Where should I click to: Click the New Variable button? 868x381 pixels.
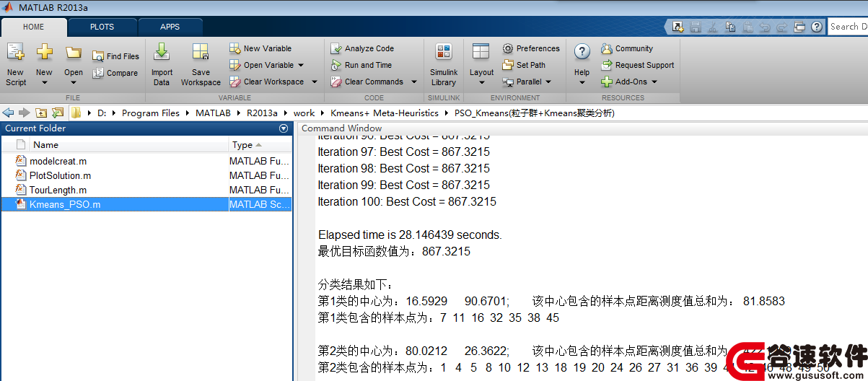coord(260,48)
